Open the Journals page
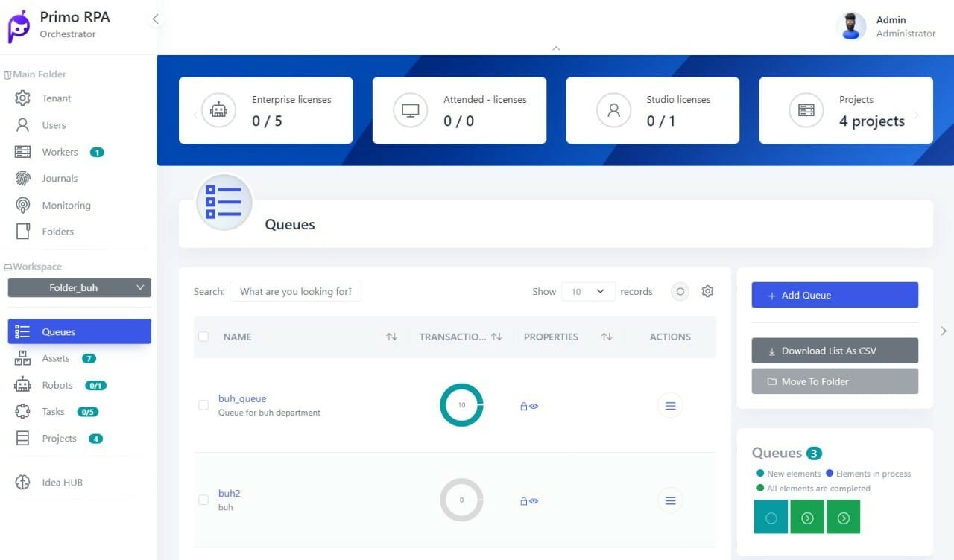Screen dimensions: 954x560 pos(60,178)
